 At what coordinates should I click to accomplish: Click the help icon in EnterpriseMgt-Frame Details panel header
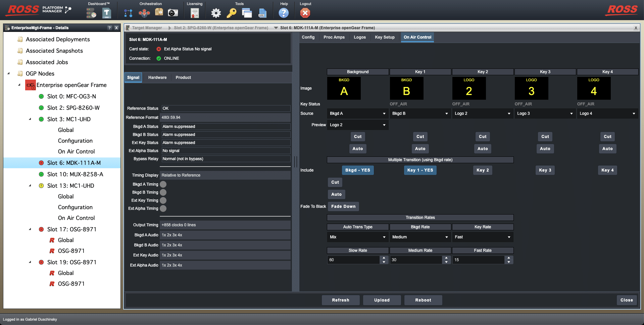pyautogui.click(x=109, y=28)
